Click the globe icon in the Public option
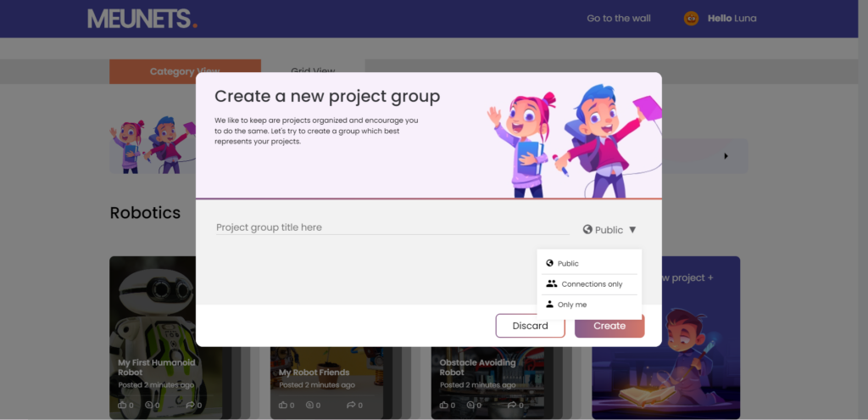 pos(549,263)
